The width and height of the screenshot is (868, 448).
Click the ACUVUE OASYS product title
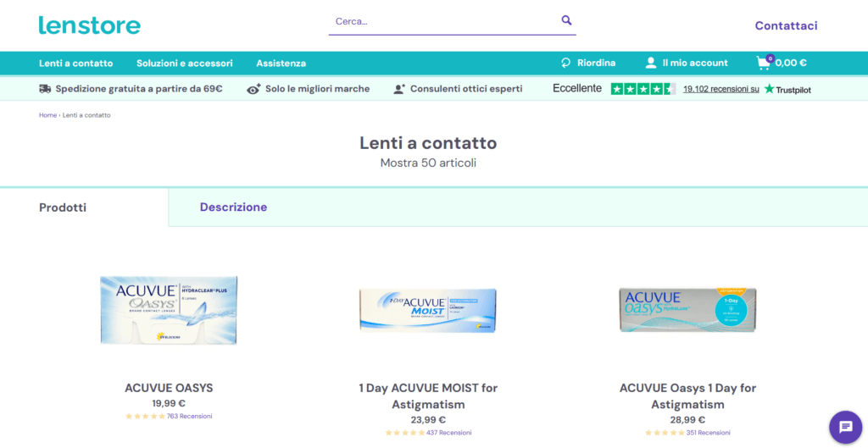tap(169, 388)
